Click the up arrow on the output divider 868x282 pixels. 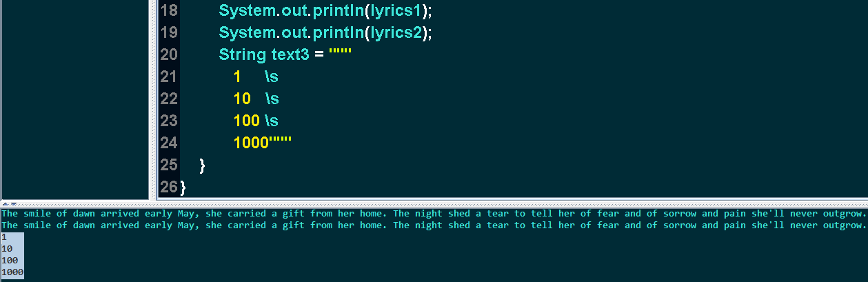4,203
